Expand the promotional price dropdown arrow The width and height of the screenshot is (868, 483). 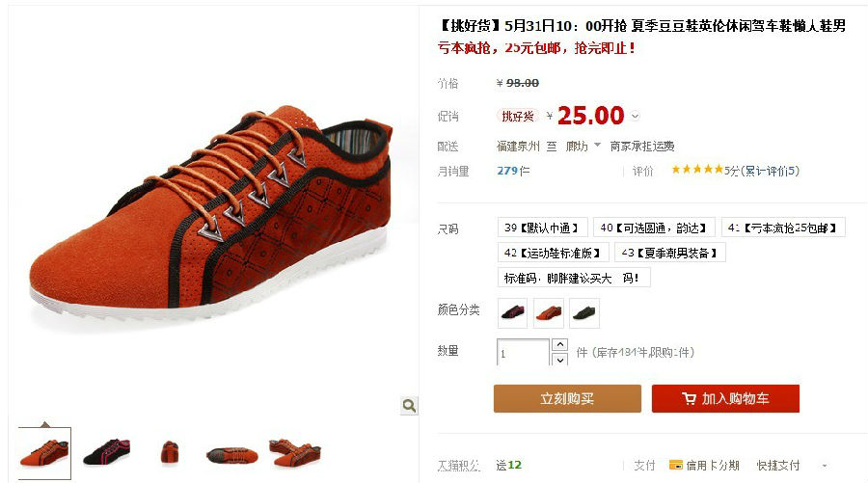[x=636, y=117]
